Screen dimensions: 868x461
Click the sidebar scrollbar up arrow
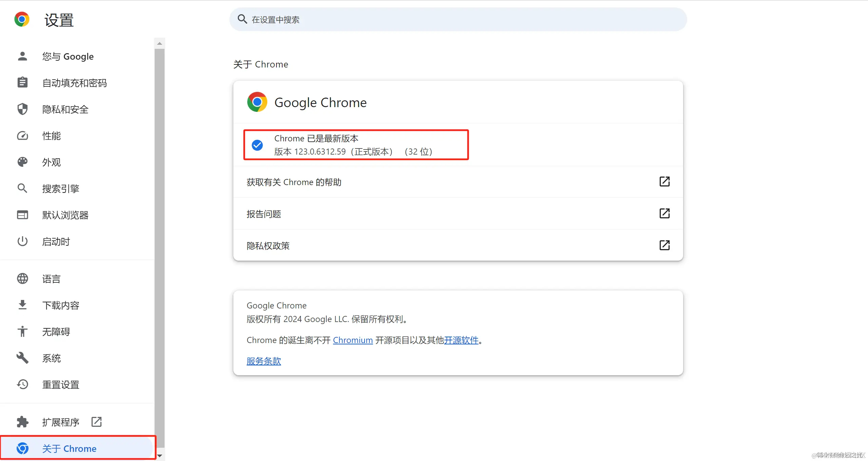coord(159,43)
